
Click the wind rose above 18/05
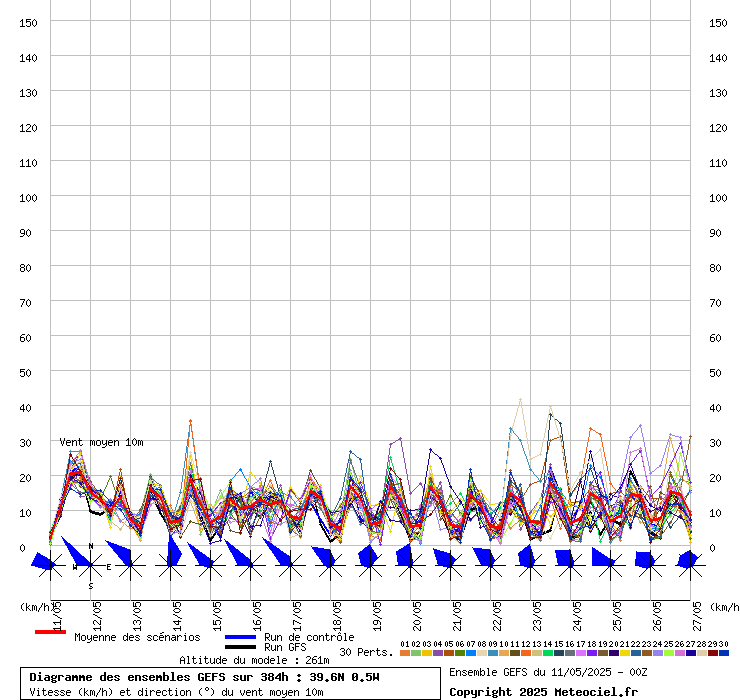tap(330, 565)
